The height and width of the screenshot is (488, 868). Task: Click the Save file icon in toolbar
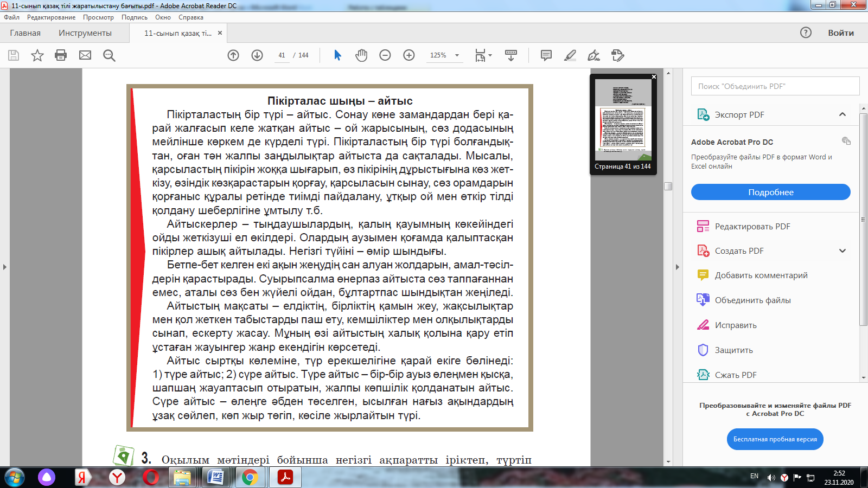(14, 55)
